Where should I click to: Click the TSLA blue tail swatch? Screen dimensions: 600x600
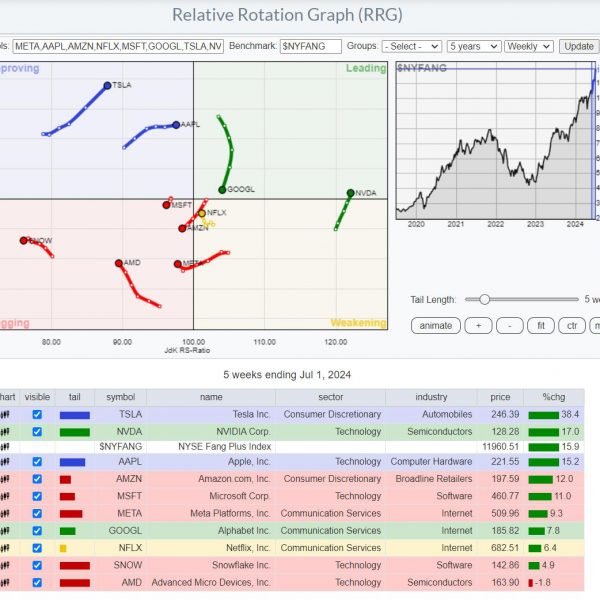tap(75, 415)
